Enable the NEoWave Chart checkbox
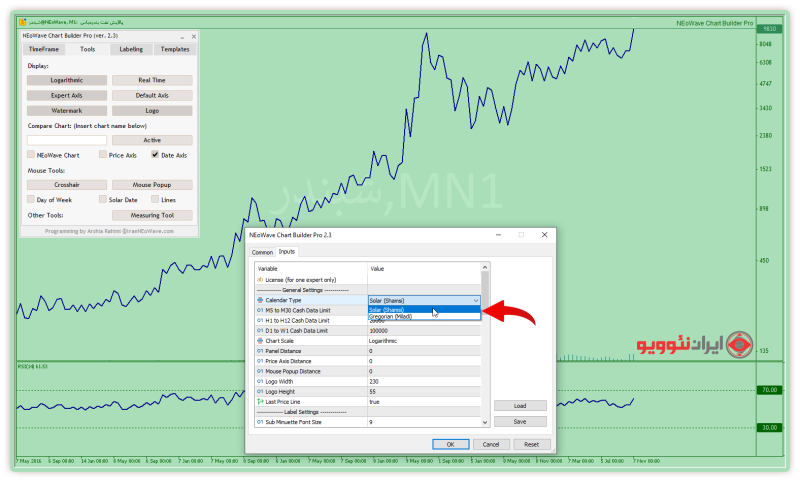Image resolution: width=800 pixels, height=480 pixels. (x=31, y=155)
